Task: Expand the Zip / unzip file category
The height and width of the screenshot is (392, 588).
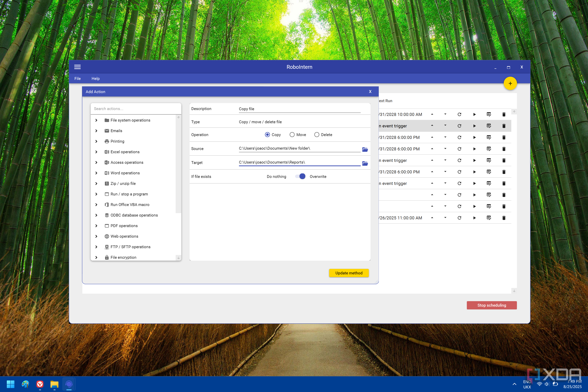Action: click(96, 184)
